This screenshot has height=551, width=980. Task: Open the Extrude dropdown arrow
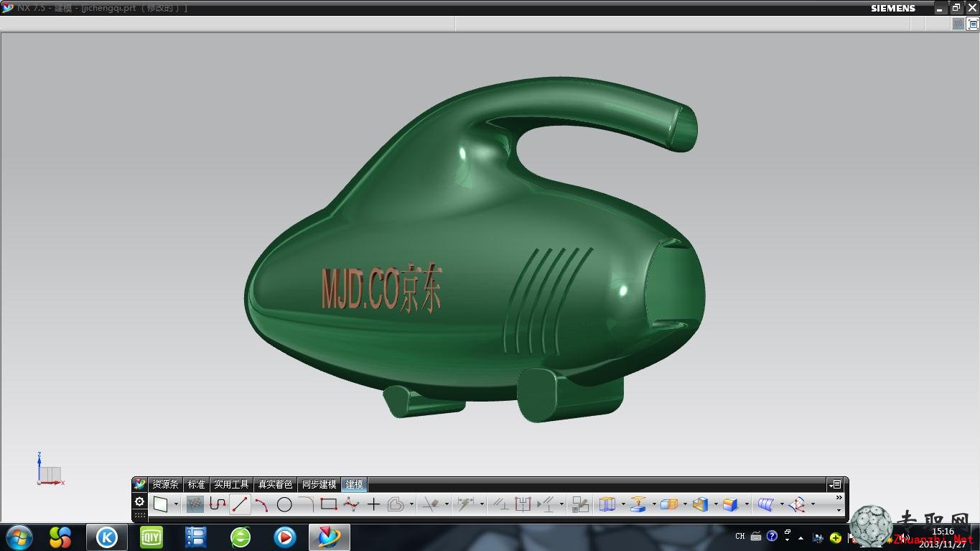(623, 504)
